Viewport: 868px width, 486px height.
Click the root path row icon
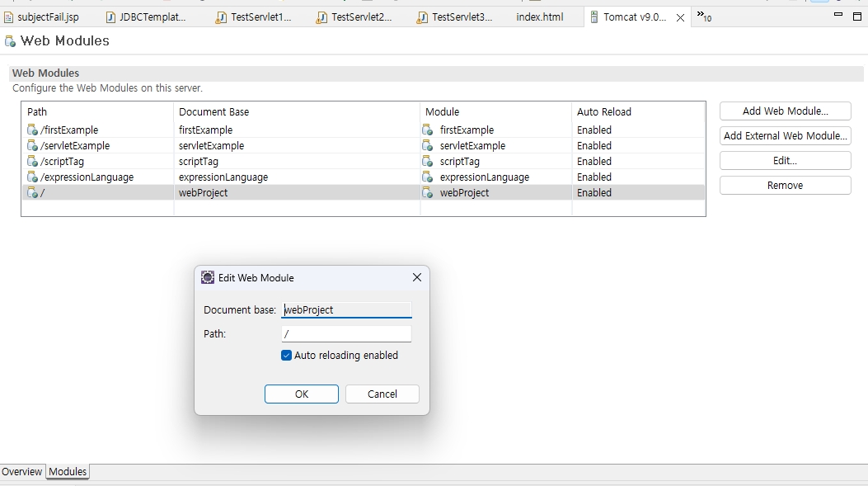tap(33, 193)
